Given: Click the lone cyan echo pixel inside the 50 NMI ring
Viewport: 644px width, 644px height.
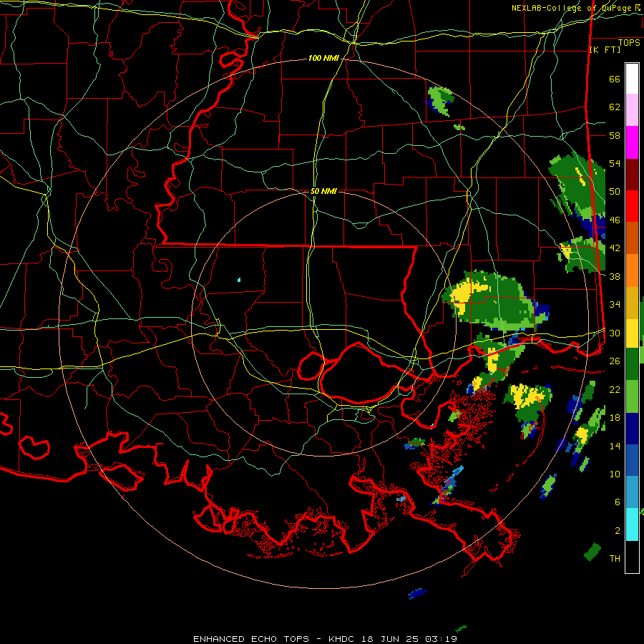Looking at the screenshot, I should coord(239,280).
